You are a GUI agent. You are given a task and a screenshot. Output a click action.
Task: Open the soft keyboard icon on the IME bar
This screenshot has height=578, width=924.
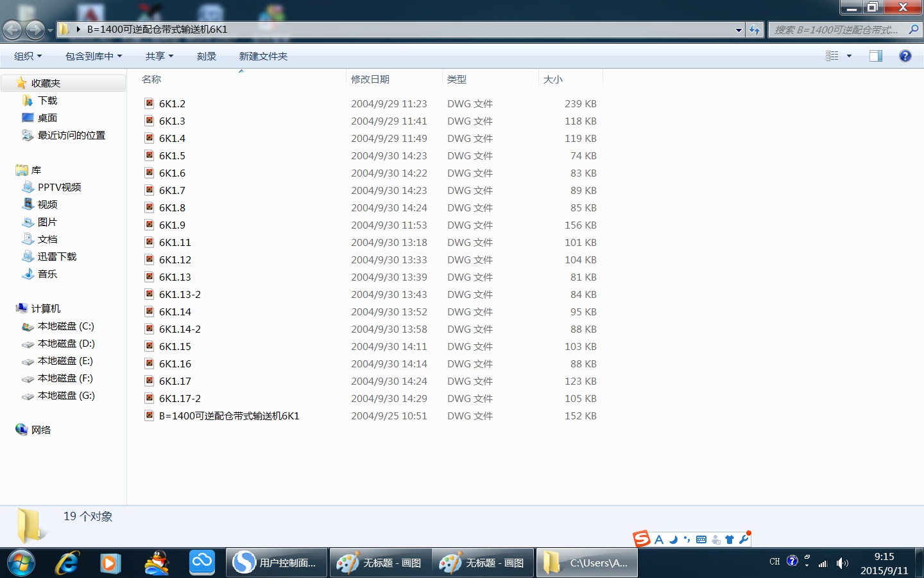701,539
